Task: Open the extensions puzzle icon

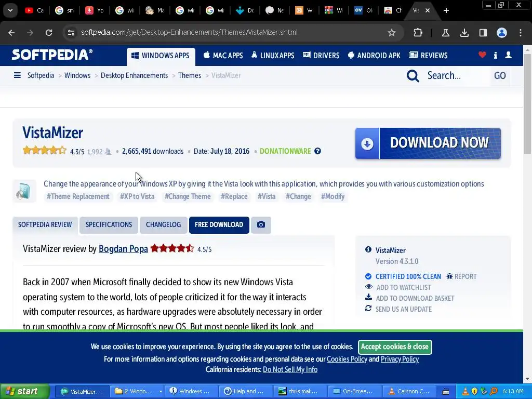Action: click(418, 33)
